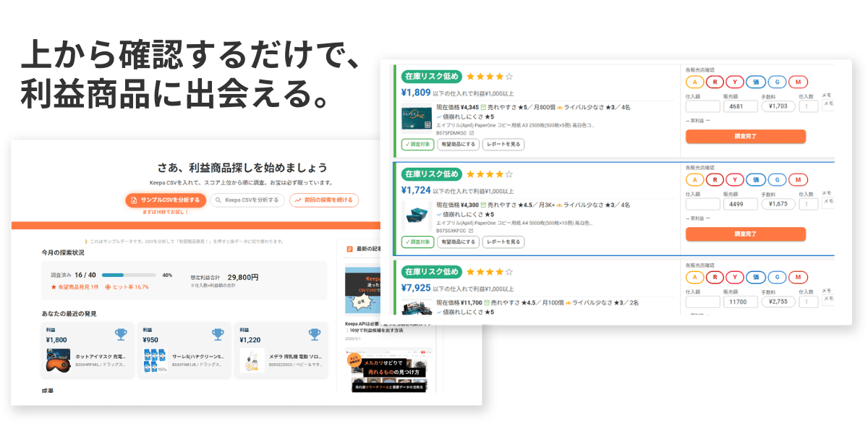Open the 値 price check icon

click(756, 81)
